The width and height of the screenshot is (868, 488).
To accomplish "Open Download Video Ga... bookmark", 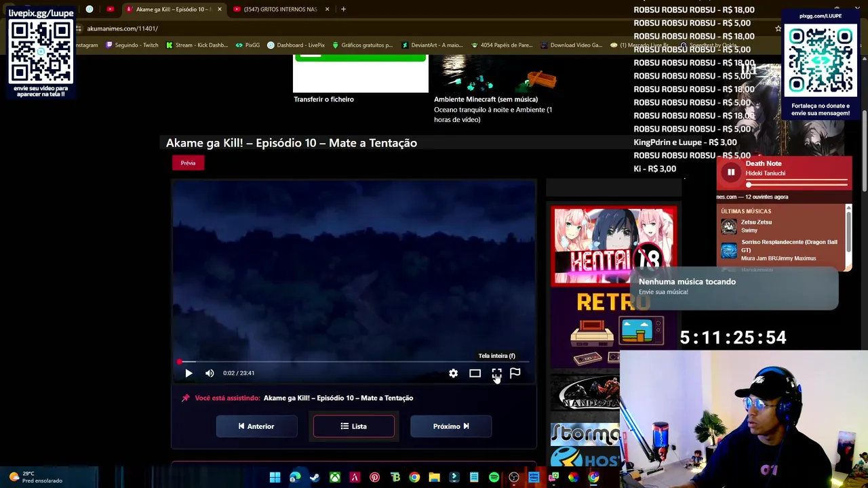I will (572, 45).
